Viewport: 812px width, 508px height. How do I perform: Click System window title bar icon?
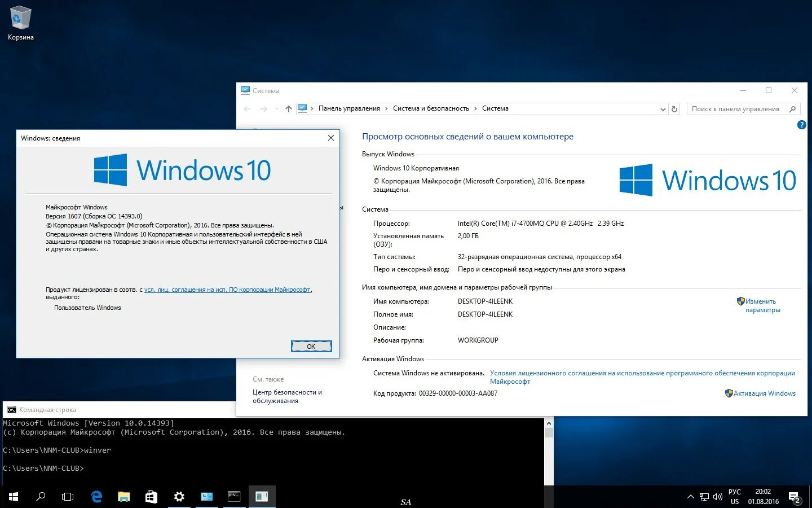pyautogui.click(x=245, y=90)
